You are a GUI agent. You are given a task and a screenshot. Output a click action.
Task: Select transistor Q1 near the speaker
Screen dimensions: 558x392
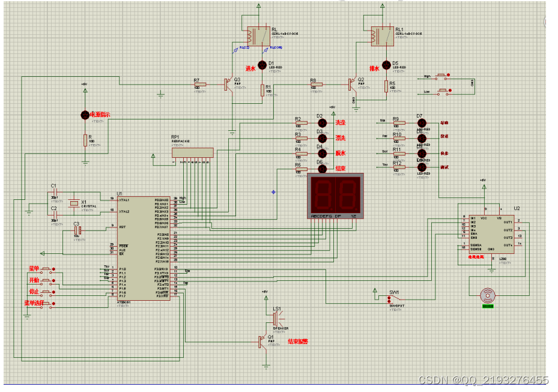(x=262, y=342)
